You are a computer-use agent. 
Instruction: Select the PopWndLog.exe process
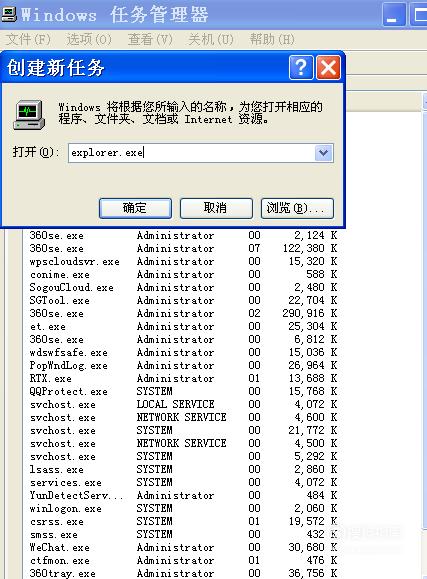point(183,366)
